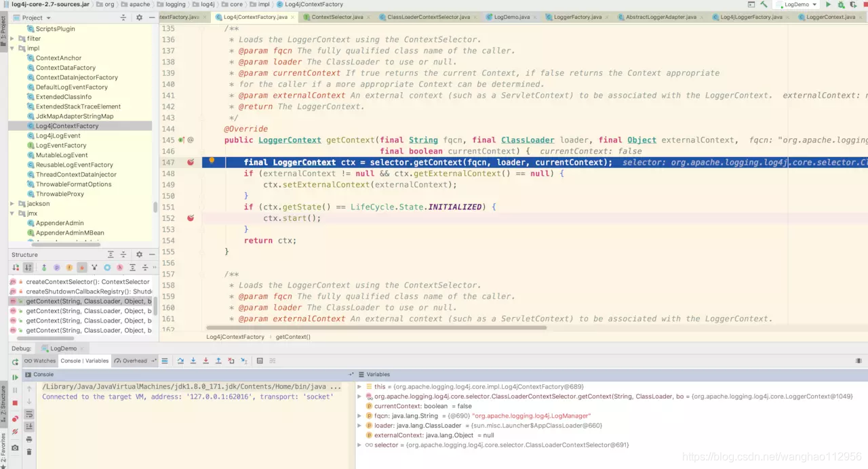Viewport: 868px width, 469px height.
Task: Click ClassLoader type link on line 145
Action: (528, 140)
